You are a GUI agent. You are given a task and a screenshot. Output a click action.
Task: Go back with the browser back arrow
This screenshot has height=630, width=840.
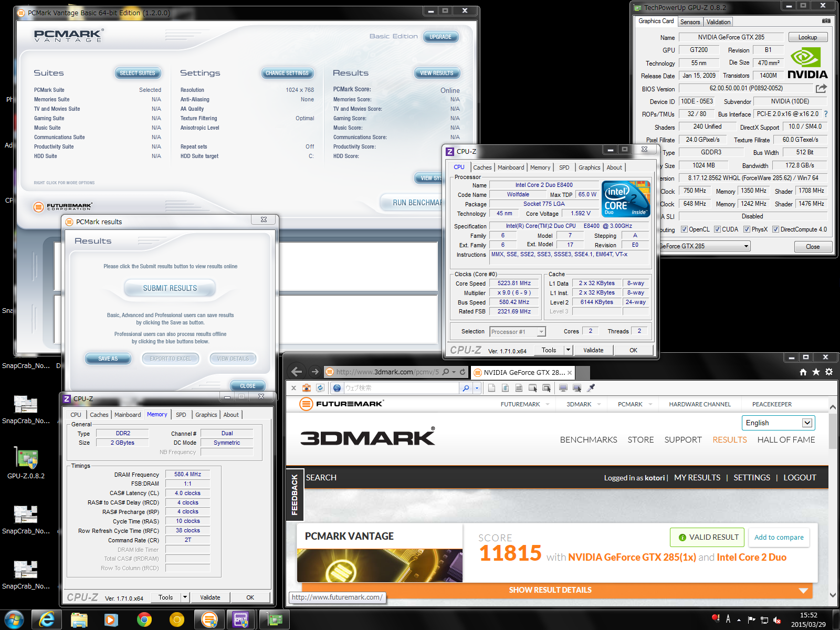click(x=297, y=372)
